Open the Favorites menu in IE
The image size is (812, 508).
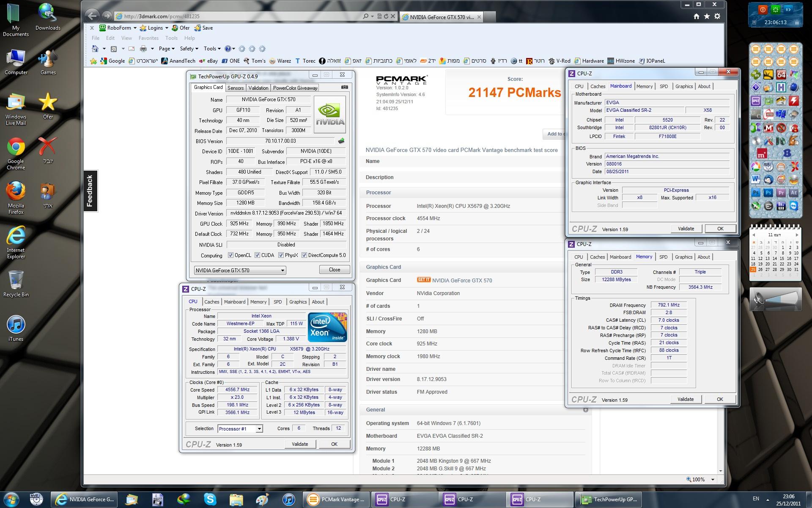click(x=148, y=38)
